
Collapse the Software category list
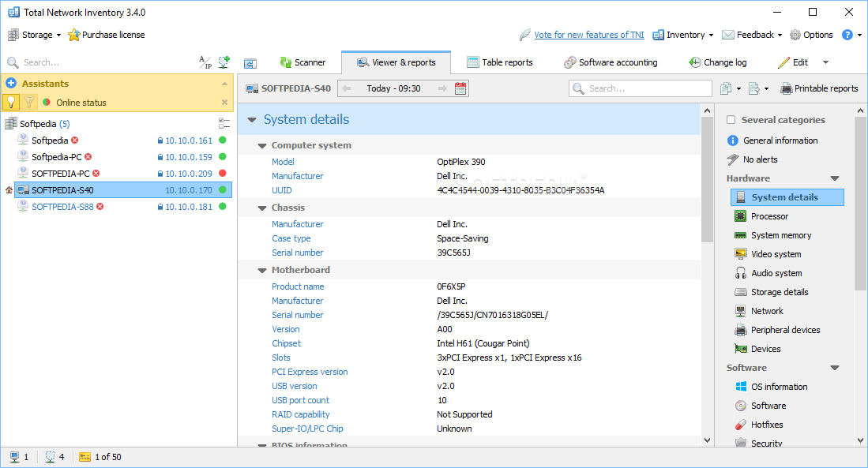835,368
